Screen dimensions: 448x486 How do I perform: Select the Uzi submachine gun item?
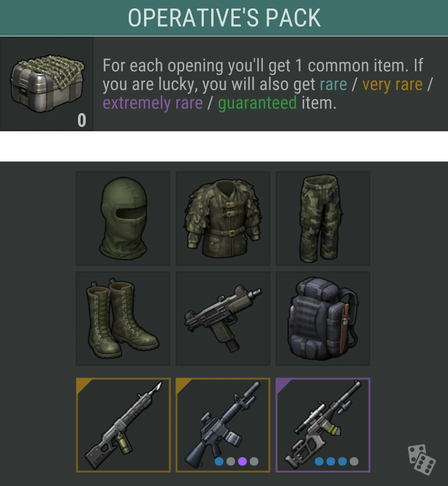[223, 318]
